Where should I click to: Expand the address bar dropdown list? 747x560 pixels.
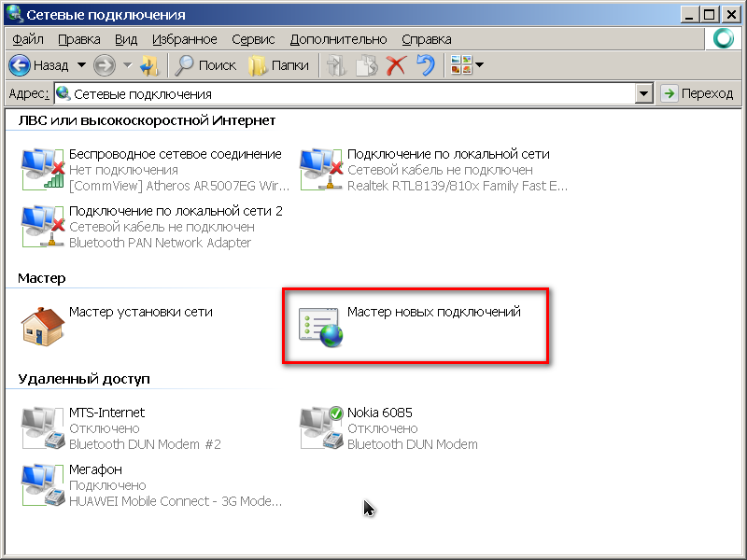coord(642,94)
